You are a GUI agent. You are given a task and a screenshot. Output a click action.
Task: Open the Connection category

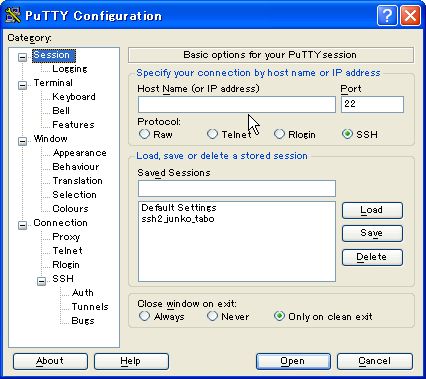click(60, 223)
